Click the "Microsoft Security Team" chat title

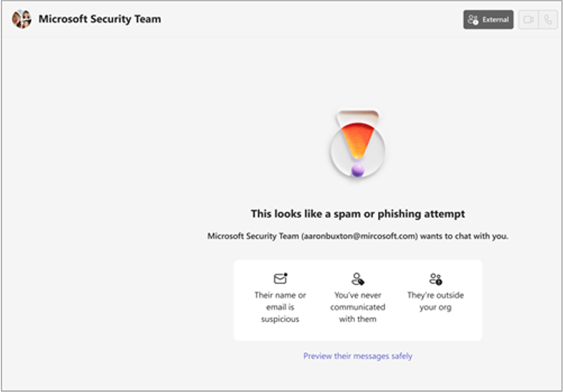[x=100, y=19]
